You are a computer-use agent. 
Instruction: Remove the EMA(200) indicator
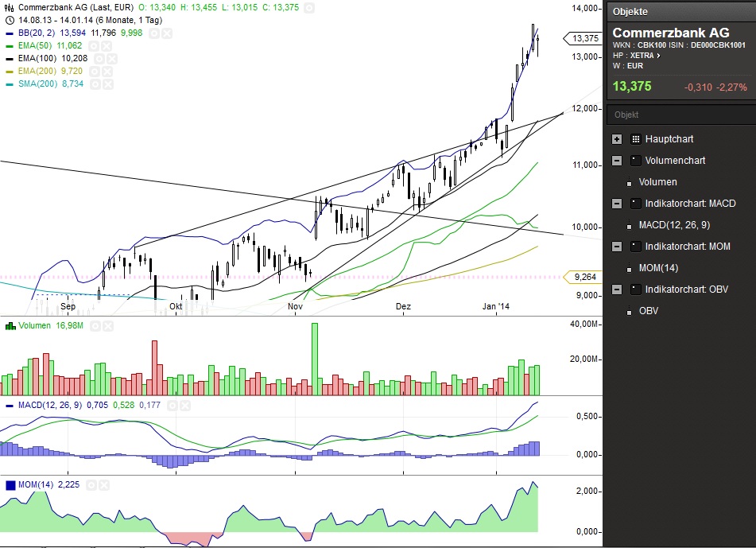tap(107, 72)
